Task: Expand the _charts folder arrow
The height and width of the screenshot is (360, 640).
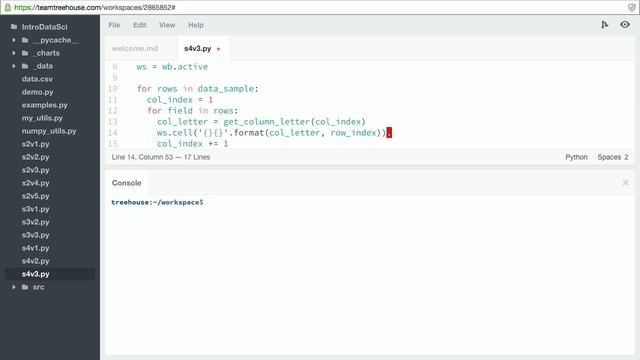Action: 14,53
